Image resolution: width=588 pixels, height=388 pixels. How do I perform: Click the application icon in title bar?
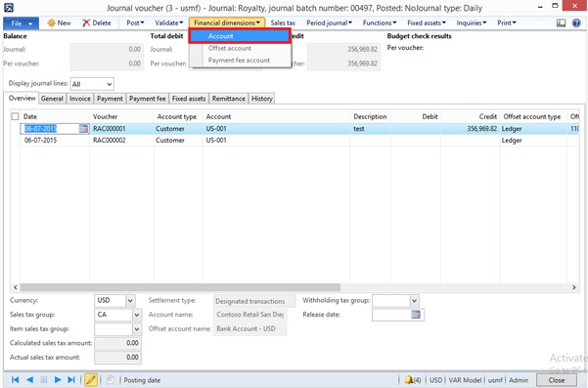coord(9,7)
